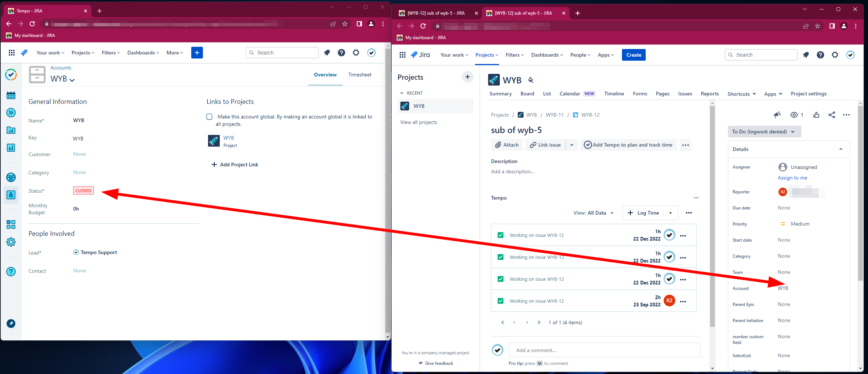This screenshot has width=868, height=374.
Task: Uncheck the first 22 Dec 2022 worklog checkbox
Action: point(501,235)
